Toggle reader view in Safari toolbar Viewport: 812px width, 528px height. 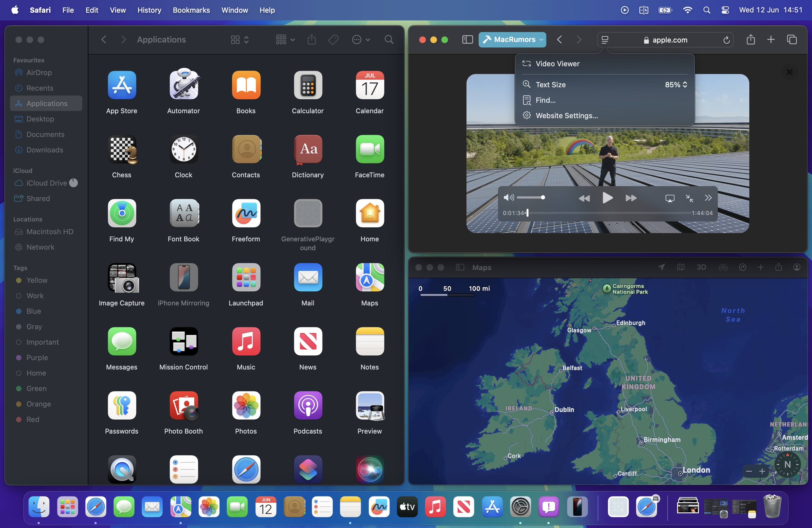pos(604,38)
